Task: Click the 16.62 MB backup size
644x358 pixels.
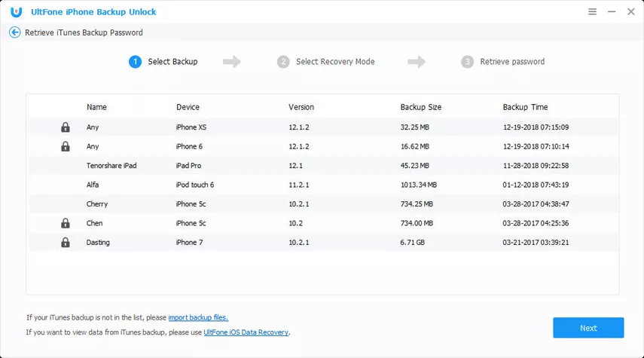Action: pyautogui.click(x=414, y=146)
